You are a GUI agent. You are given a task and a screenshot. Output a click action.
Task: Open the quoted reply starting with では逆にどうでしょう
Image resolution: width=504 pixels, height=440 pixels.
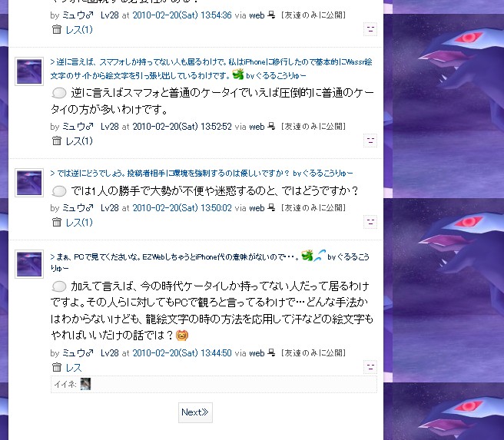click(x=201, y=174)
